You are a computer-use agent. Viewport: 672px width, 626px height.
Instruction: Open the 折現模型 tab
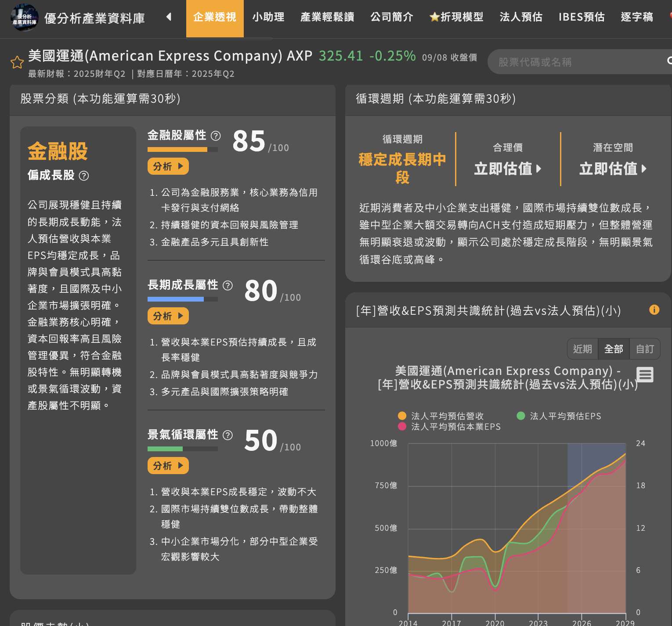coord(456,17)
